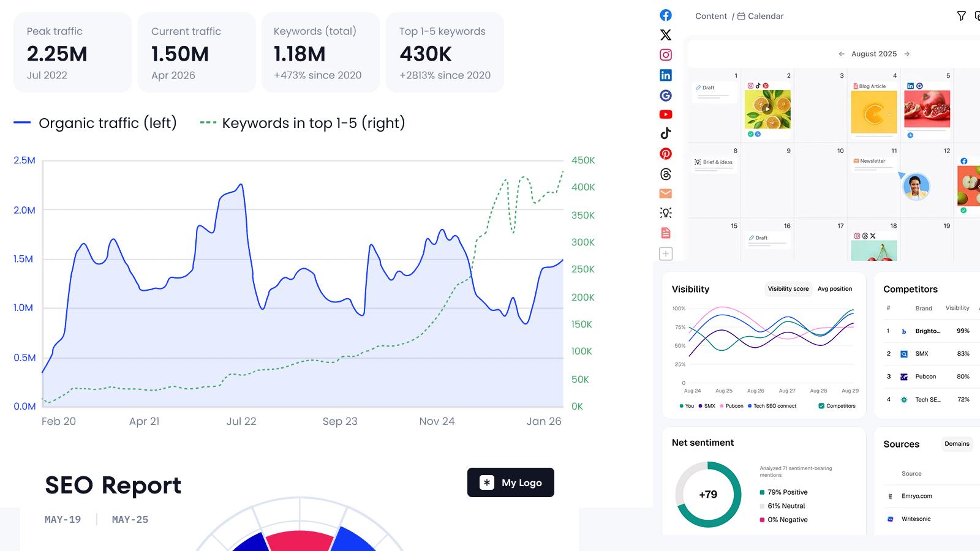Select the Google Business sidebar icon

[666, 96]
